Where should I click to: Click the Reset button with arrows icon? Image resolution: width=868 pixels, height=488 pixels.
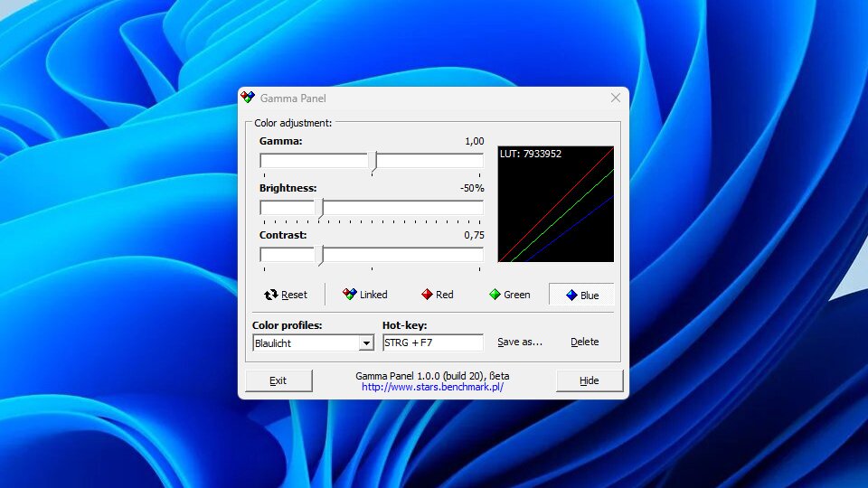286,295
